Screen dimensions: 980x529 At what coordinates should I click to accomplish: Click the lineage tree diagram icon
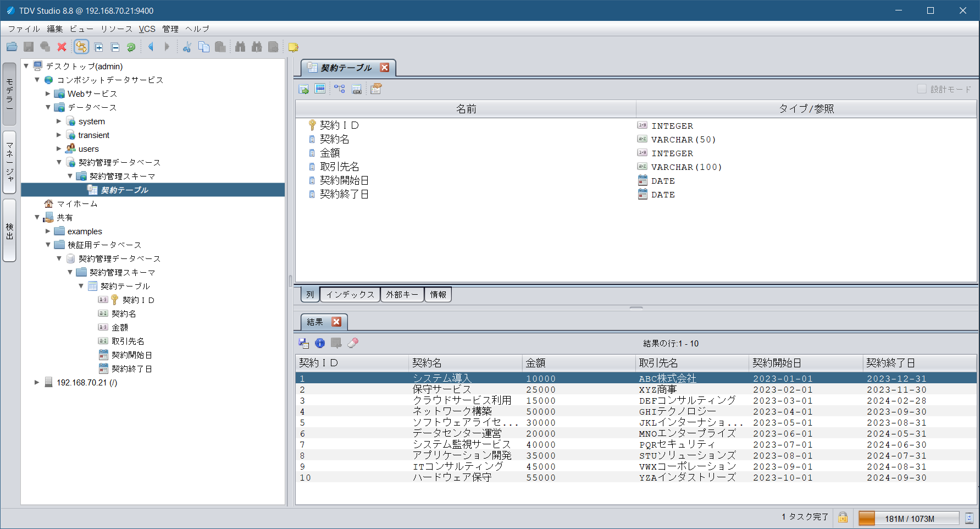[x=340, y=89]
